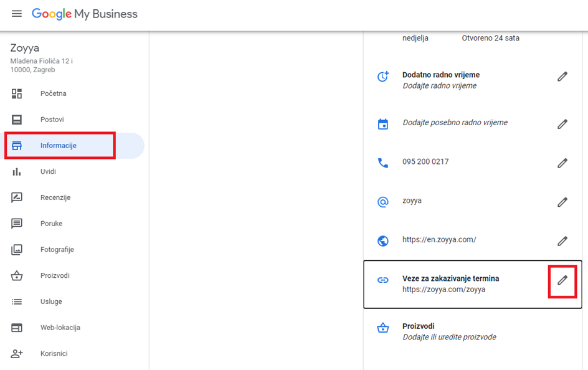Edit posebno radno vrijeme with pencil
588x370 pixels.
coord(562,124)
